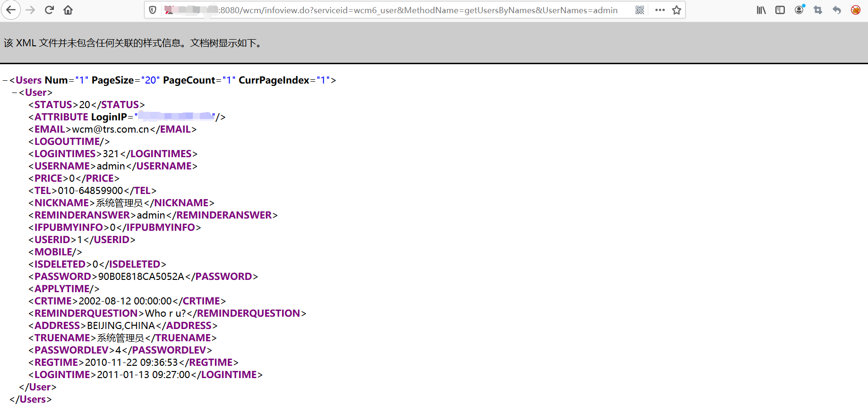868x413 pixels.
Task: Open the page actions three-dot menu
Action: (660, 10)
